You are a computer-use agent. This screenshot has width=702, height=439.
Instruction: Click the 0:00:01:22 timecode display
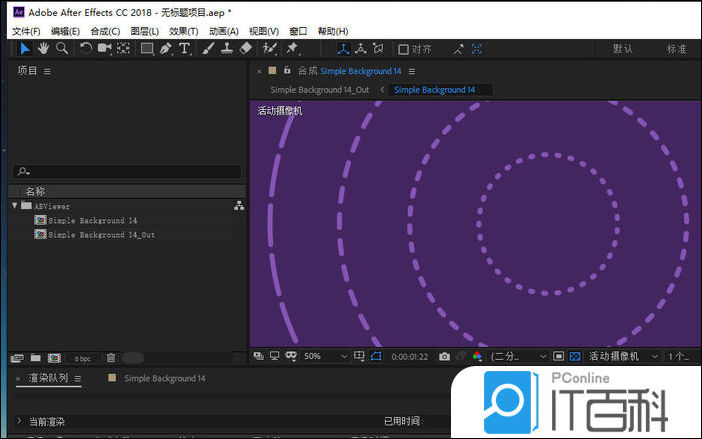tap(410, 356)
